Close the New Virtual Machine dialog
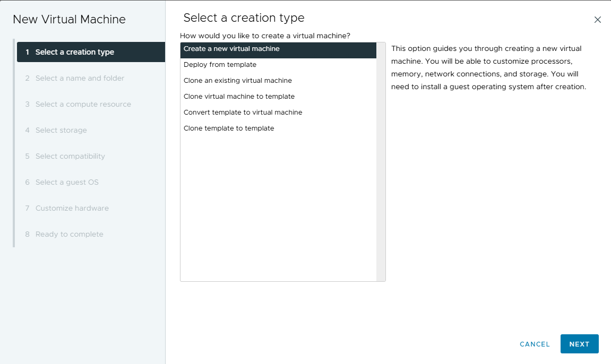Screen dimensions: 611x364 (x=597, y=20)
